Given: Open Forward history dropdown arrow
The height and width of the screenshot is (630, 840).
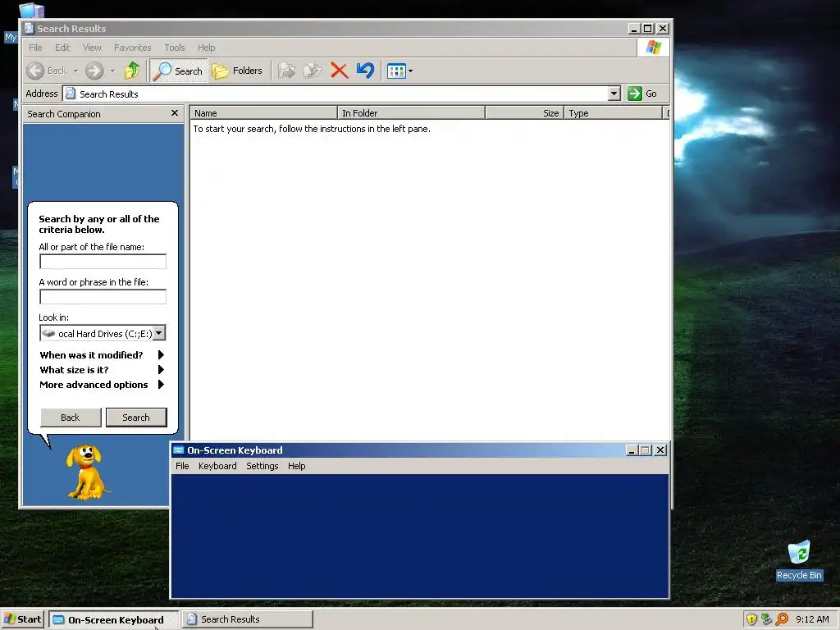Looking at the screenshot, I should [x=112, y=71].
